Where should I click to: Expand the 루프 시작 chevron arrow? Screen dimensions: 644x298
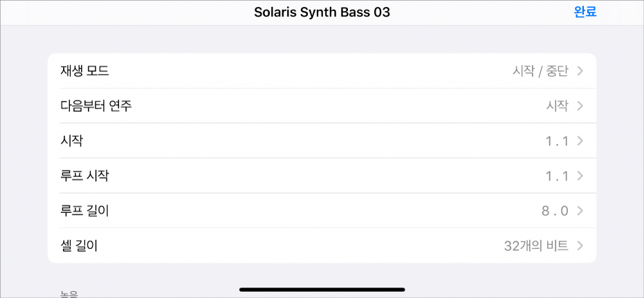point(580,176)
